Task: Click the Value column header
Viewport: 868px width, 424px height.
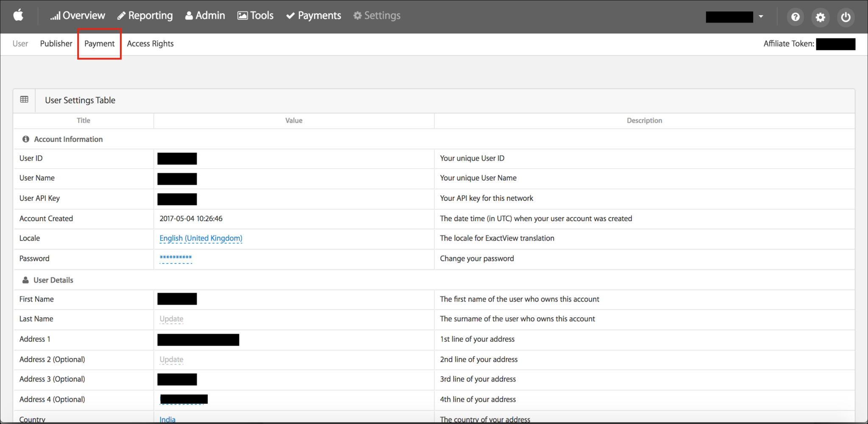Action: pos(294,120)
